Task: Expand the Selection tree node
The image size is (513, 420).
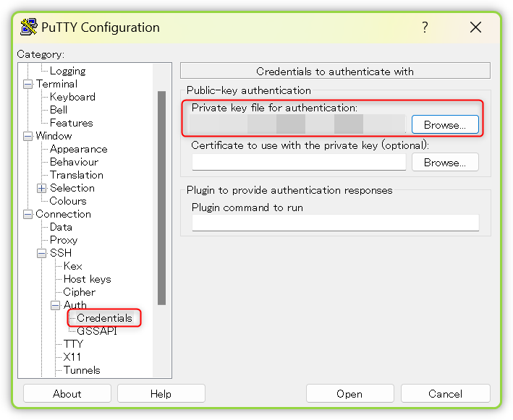Action: (41, 188)
